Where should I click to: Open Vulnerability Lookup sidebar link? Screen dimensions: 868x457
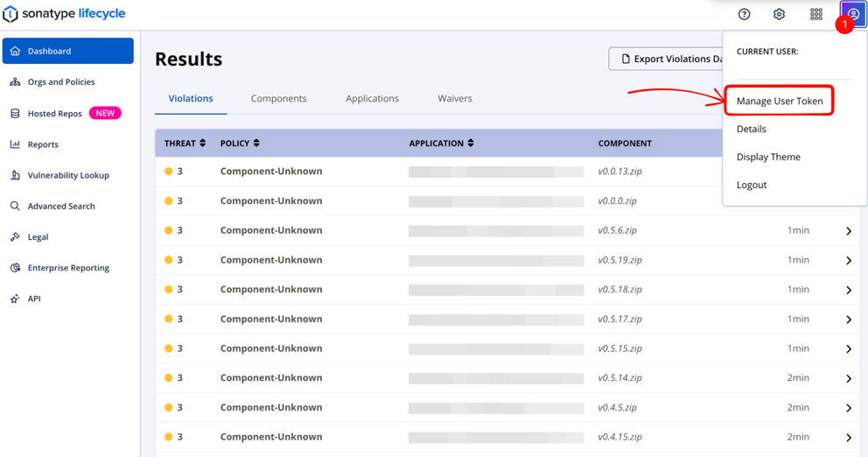pyautogui.click(x=68, y=175)
